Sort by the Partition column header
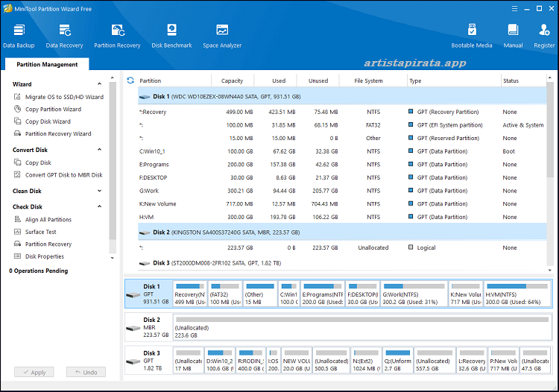Image resolution: width=559 pixels, height=392 pixels. [174, 80]
